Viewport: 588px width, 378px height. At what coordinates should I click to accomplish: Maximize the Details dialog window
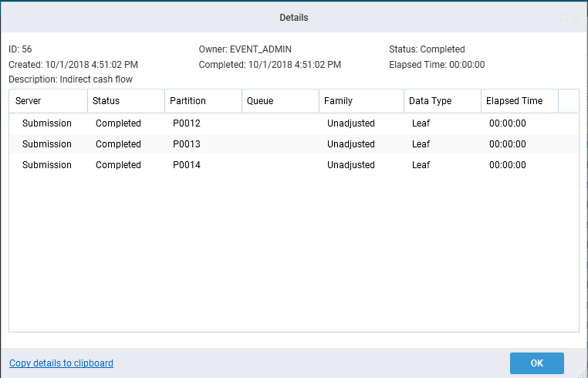[564, 17]
